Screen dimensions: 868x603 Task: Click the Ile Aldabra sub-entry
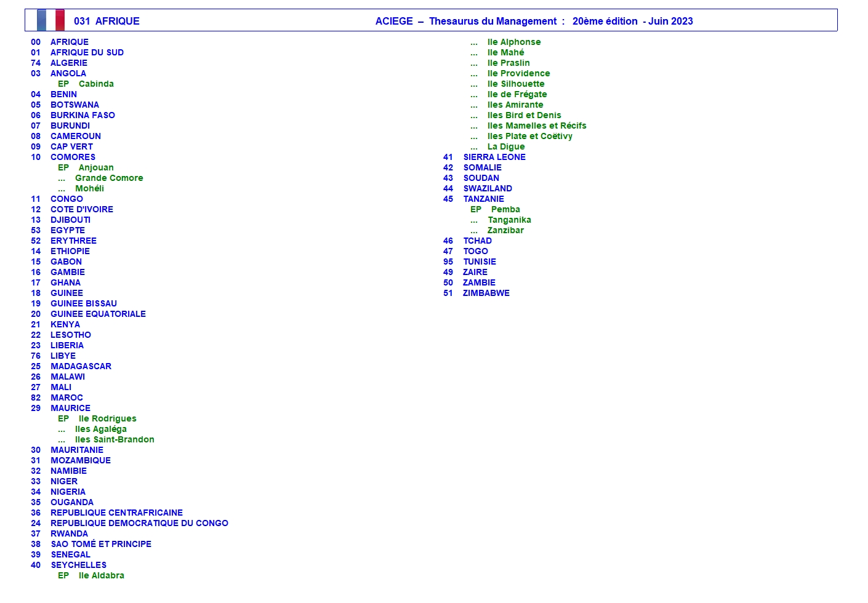point(101,575)
